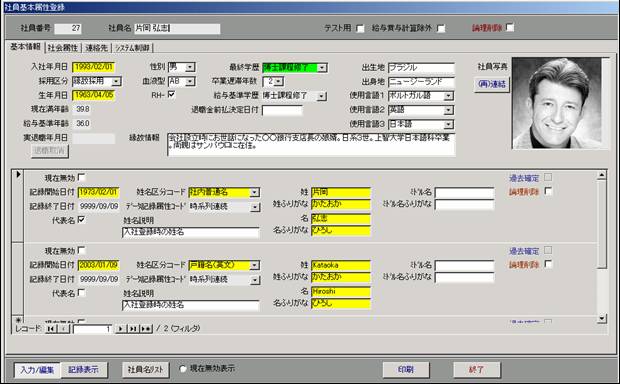
Task: Select the first row's record selector triangle
Action: (18, 174)
